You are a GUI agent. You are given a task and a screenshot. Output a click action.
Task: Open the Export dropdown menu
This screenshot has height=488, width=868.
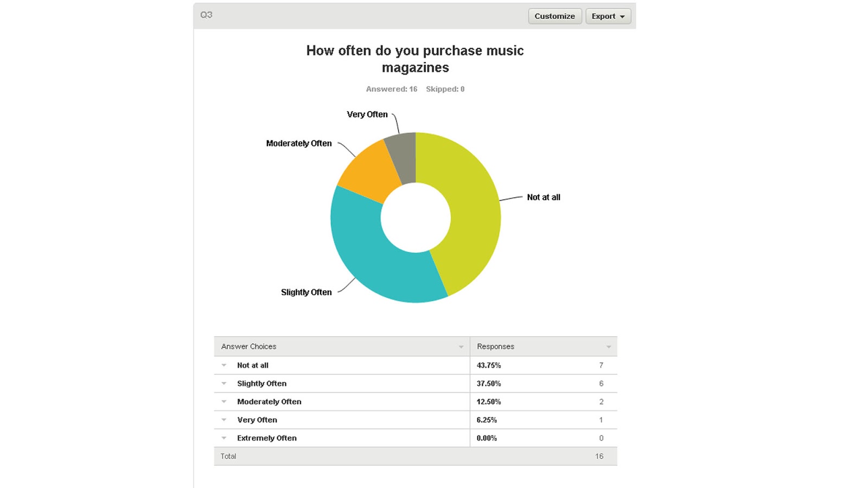[608, 16]
